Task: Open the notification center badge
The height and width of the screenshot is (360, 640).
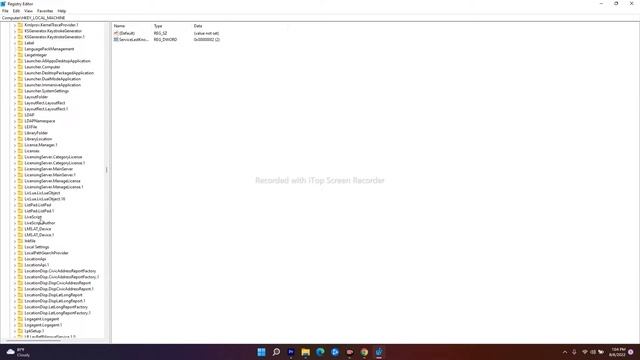Action: pyautogui.click(x=631, y=352)
